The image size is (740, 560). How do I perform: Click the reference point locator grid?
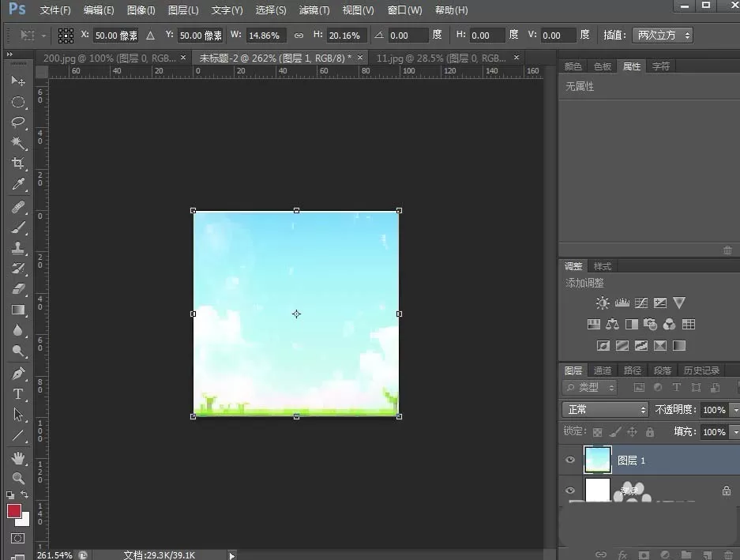tap(66, 36)
